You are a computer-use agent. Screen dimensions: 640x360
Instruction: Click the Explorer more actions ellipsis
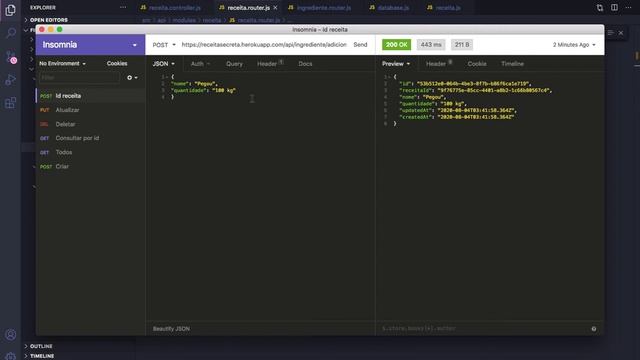coord(123,7)
